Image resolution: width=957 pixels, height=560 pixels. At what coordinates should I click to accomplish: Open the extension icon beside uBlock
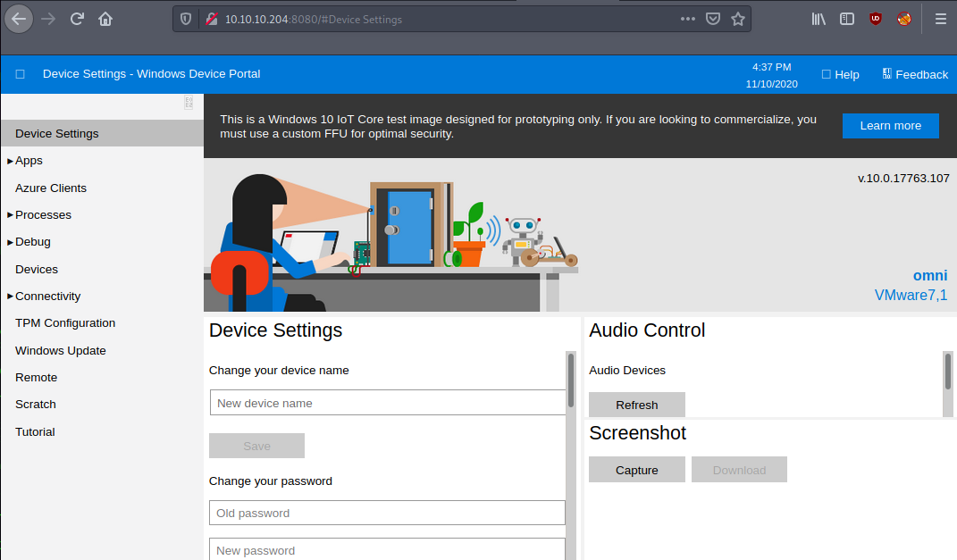click(904, 19)
